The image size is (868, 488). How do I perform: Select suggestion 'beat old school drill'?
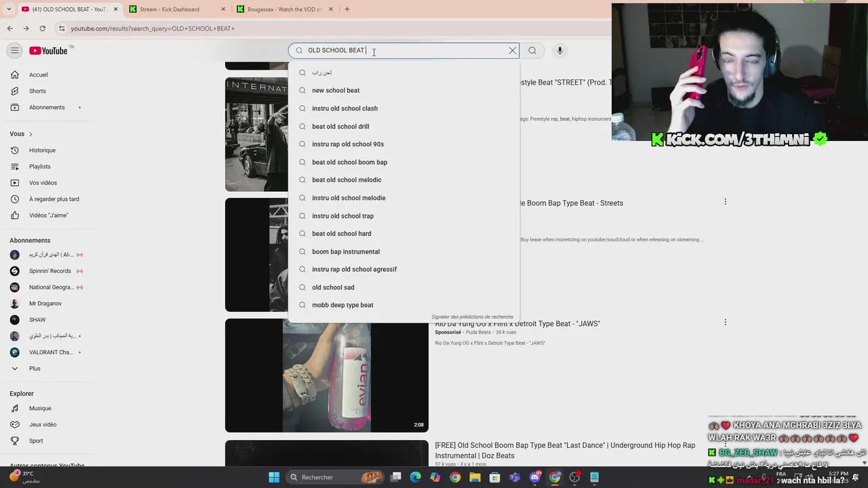point(403,126)
